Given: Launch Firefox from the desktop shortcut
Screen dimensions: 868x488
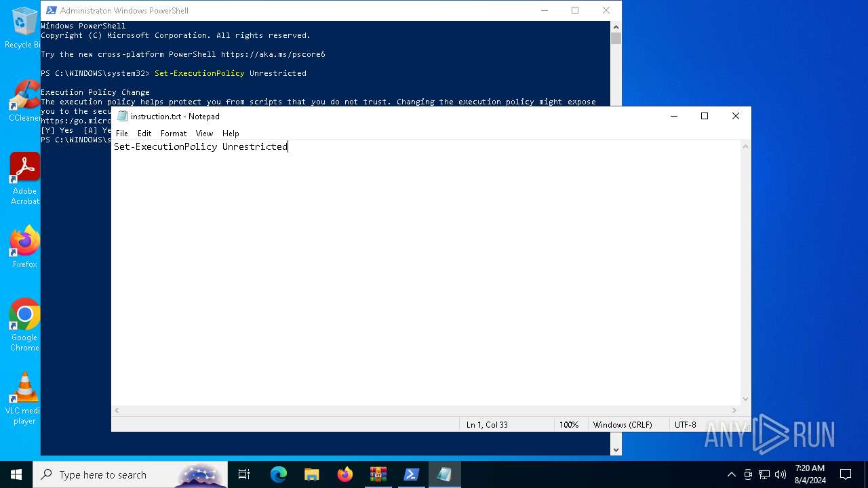Looking at the screenshot, I should [x=24, y=247].
